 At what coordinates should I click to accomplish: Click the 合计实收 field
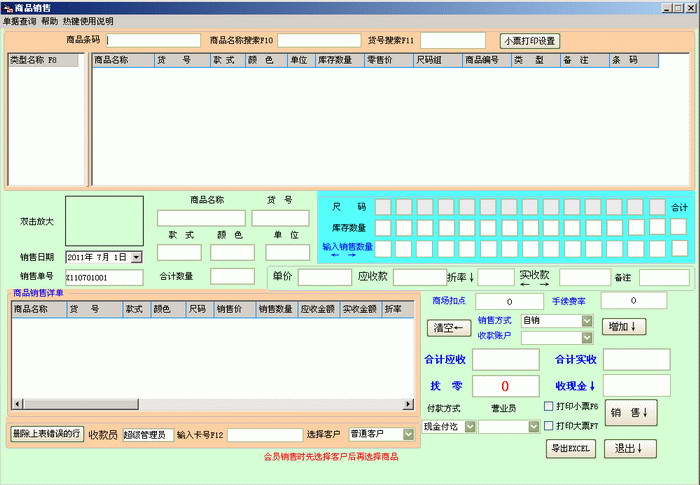[637, 360]
